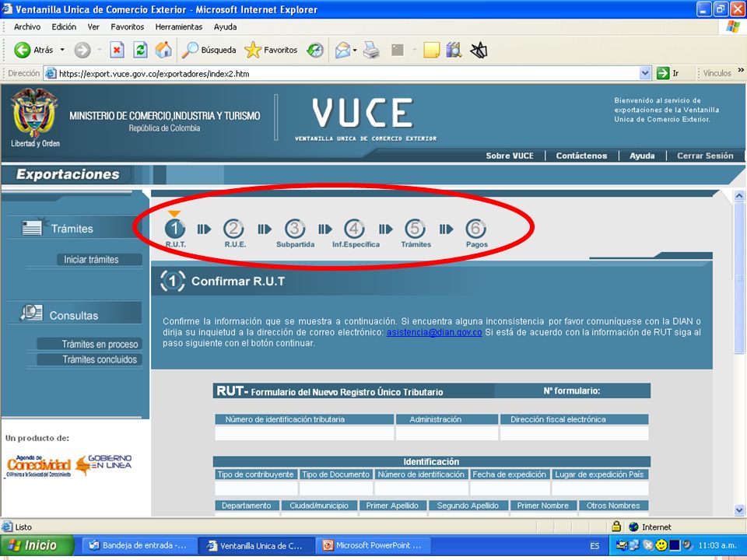Click the green Ir go button
Image resolution: width=747 pixels, height=560 pixels.
[x=668, y=73]
